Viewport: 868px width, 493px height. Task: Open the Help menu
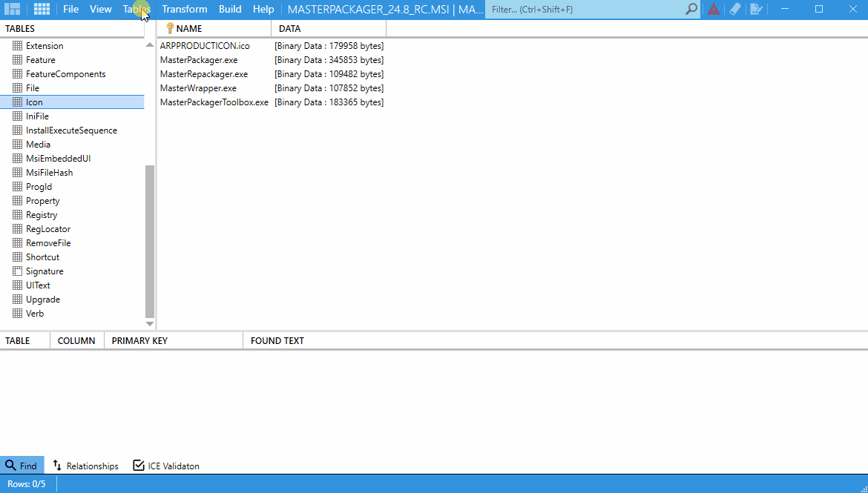(263, 10)
